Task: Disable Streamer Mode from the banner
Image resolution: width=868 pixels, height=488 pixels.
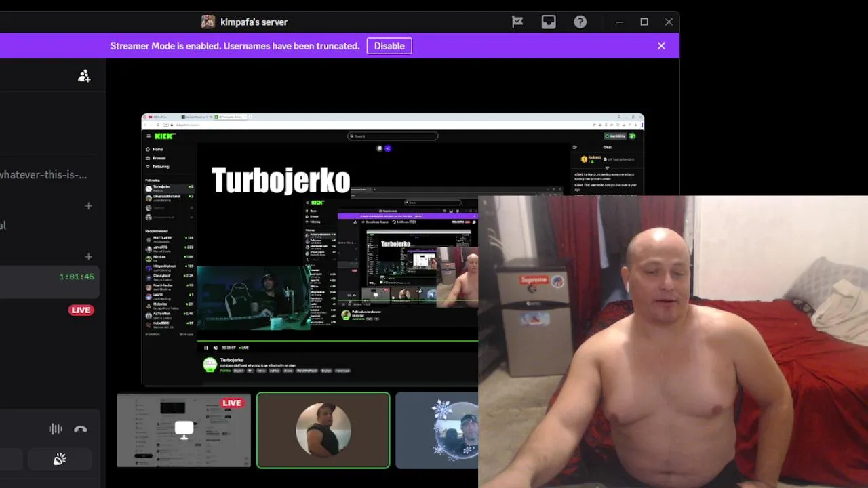Action: (x=389, y=46)
